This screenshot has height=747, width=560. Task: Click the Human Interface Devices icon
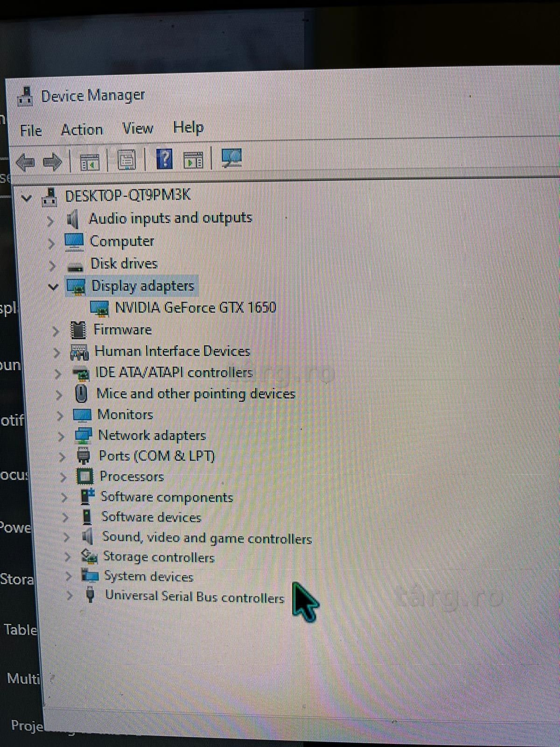tap(79, 352)
